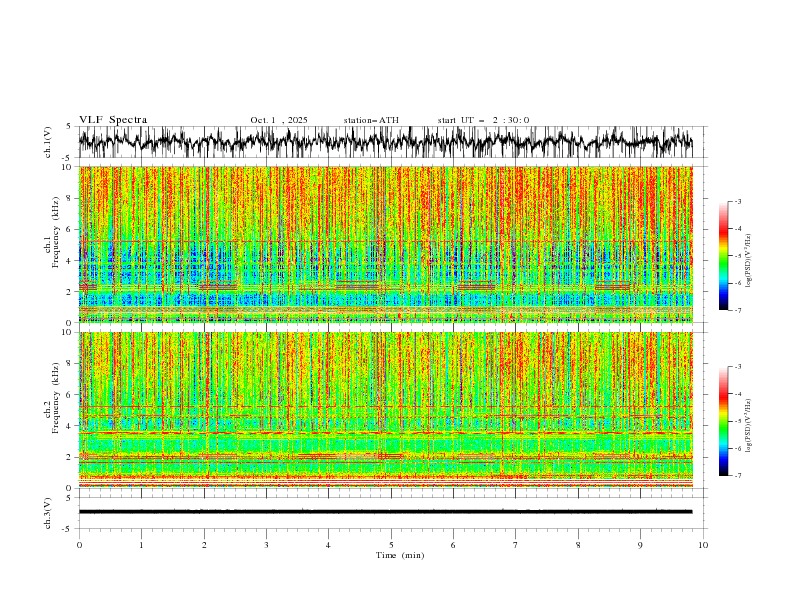Image resolution: width=792 pixels, height=612 pixels.
Task: Click the "-7" label on ch.1 colorbar
Action: click(738, 310)
